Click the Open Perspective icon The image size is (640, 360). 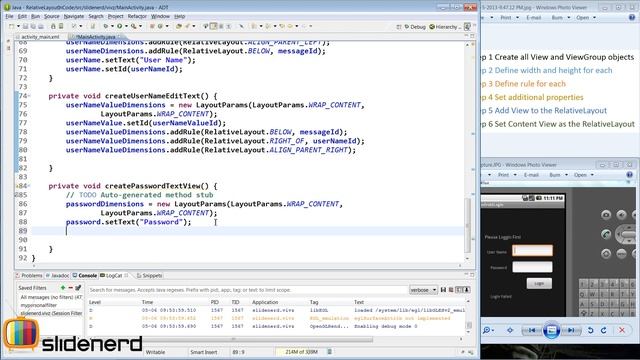(399, 27)
